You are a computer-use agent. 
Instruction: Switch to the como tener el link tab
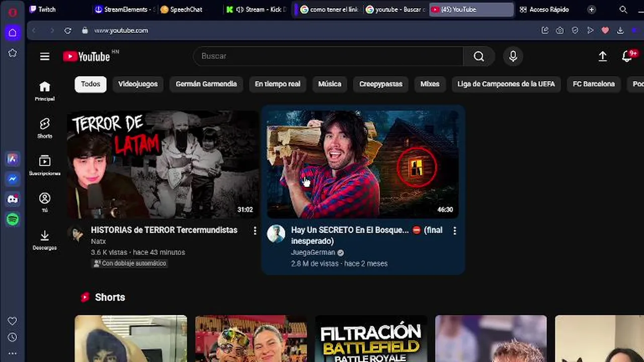pyautogui.click(x=330, y=10)
